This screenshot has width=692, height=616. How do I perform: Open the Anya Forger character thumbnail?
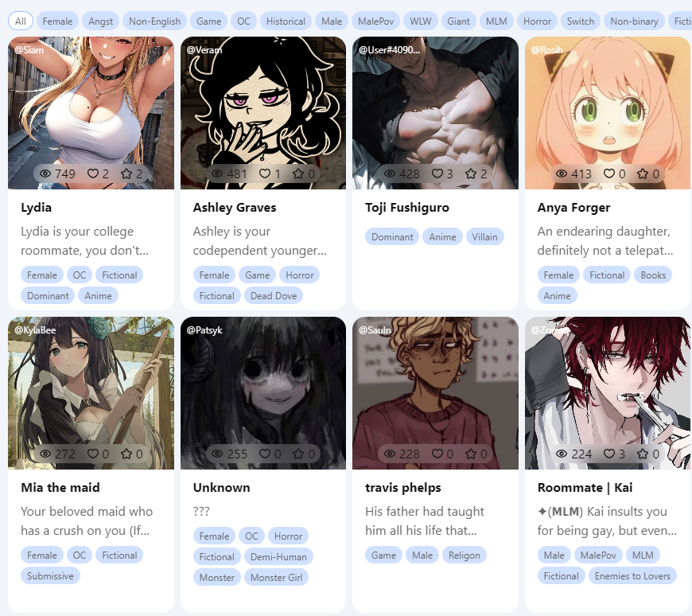coord(607,113)
